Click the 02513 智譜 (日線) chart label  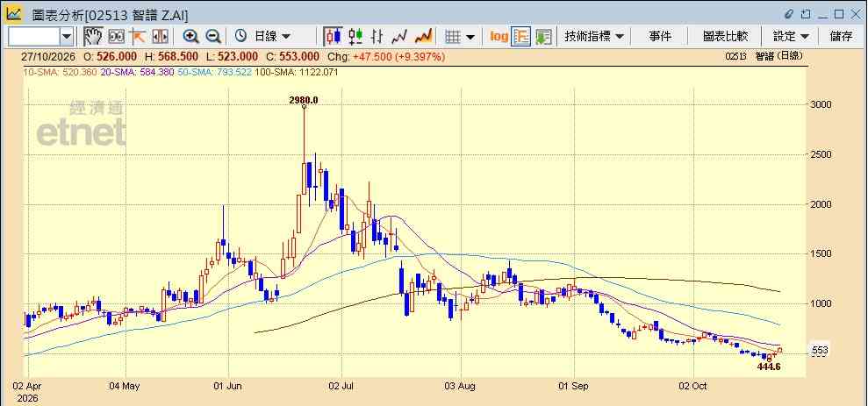click(x=764, y=56)
